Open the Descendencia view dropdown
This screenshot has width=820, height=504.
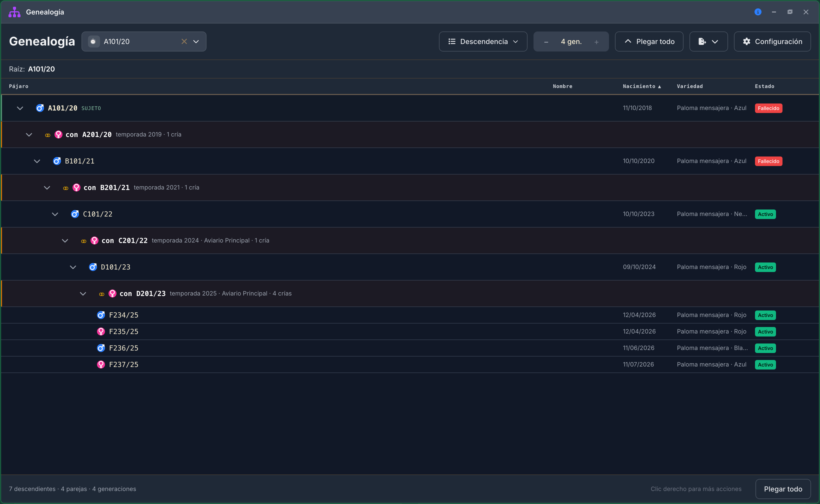coord(483,41)
